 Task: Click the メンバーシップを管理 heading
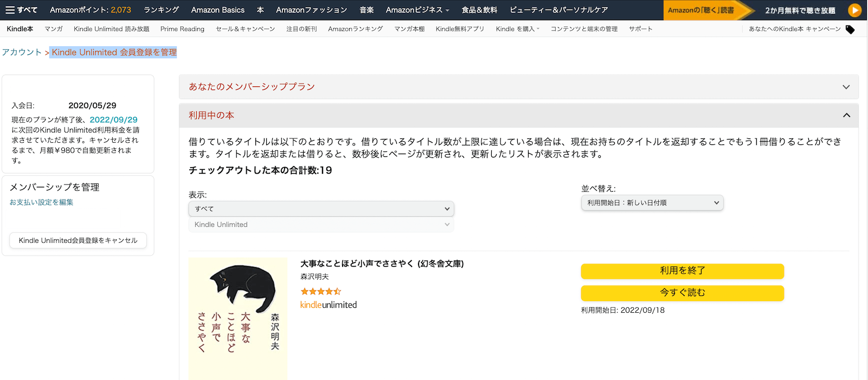click(x=54, y=187)
